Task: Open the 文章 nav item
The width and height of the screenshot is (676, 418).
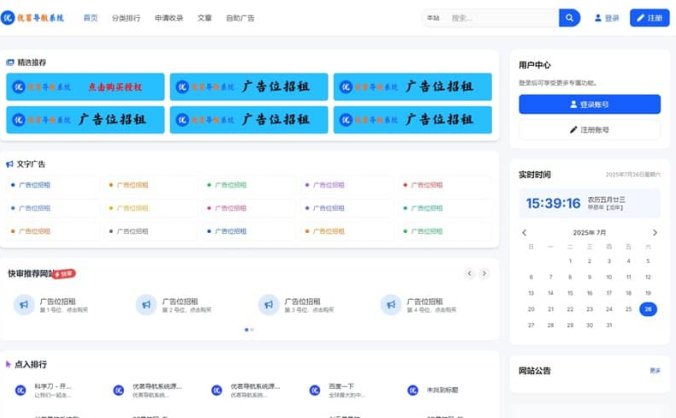Action: coord(204,18)
